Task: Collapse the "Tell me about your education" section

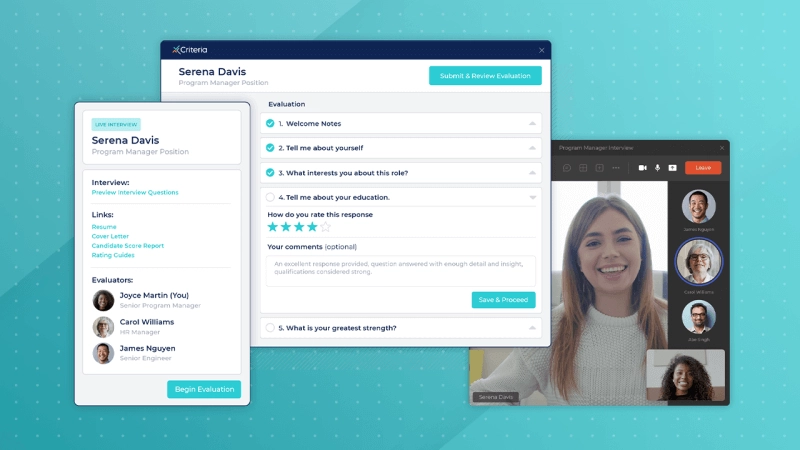Action: click(532, 198)
